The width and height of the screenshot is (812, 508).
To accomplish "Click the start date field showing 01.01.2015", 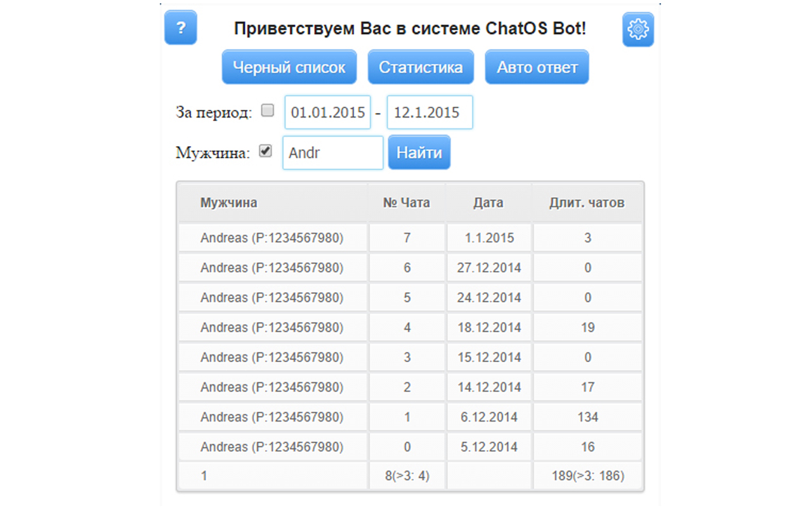I will (x=327, y=112).
